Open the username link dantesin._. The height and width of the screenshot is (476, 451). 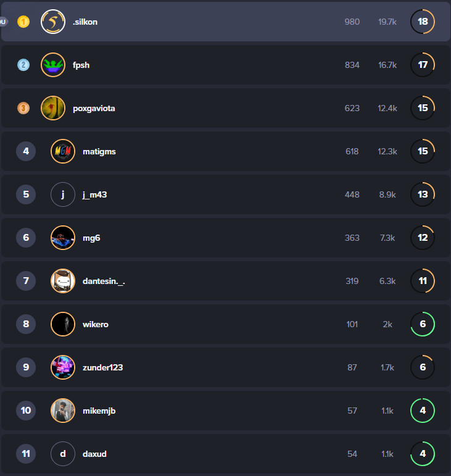(x=104, y=281)
